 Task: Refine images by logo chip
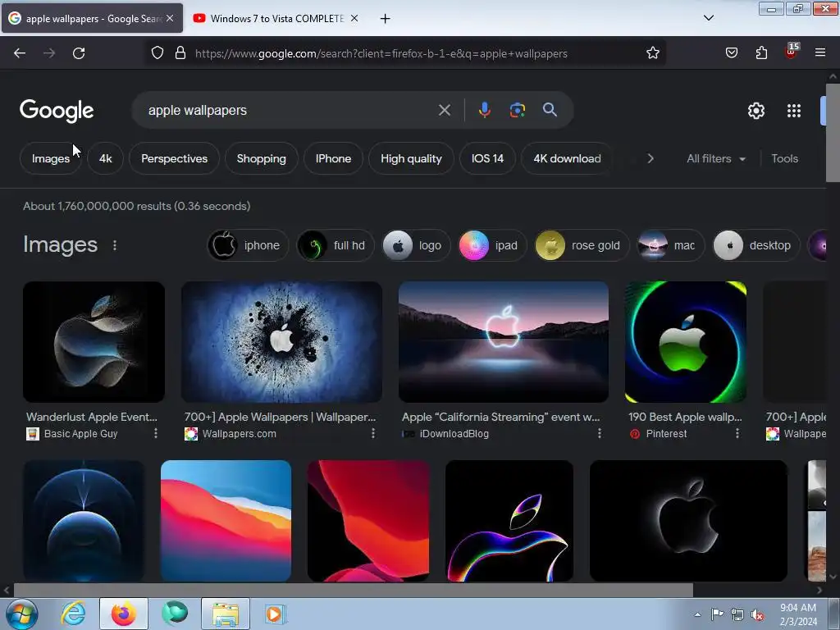point(416,245)
